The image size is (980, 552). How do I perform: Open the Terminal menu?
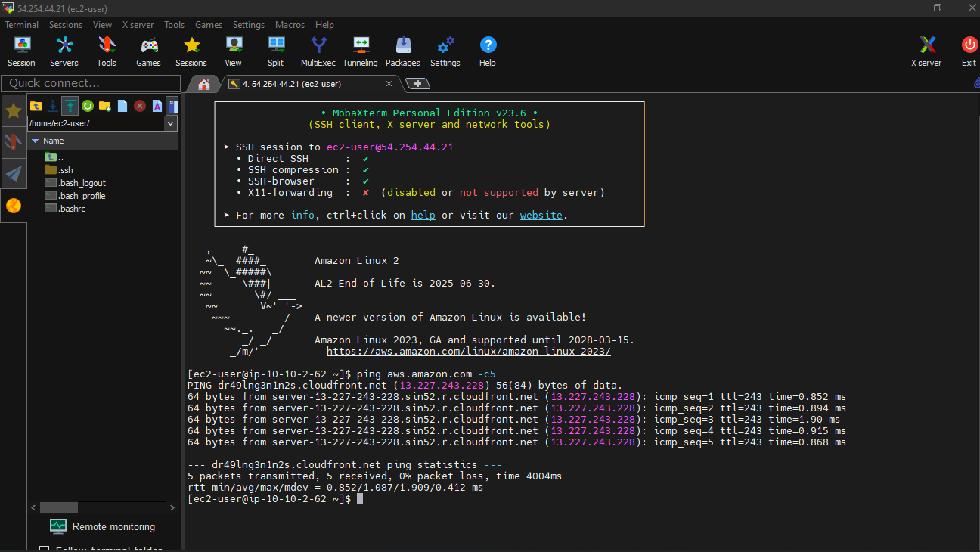(21, 25)
